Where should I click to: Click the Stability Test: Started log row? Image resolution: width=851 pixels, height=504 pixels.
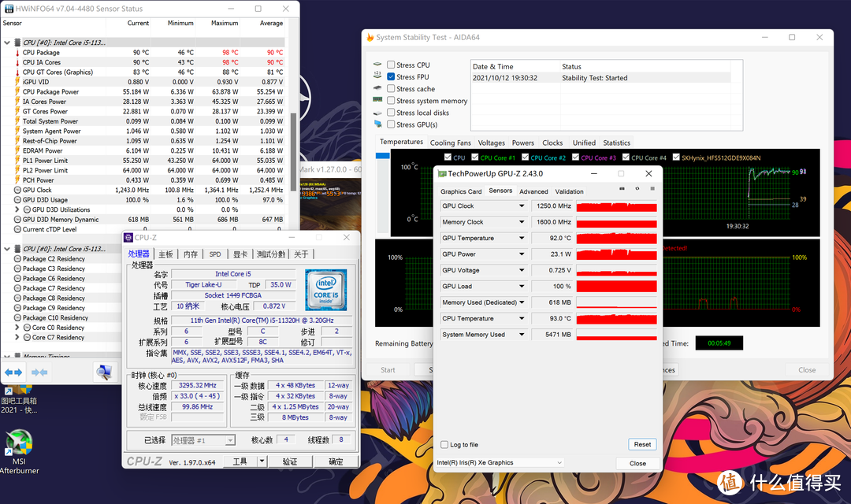(600, 78)
